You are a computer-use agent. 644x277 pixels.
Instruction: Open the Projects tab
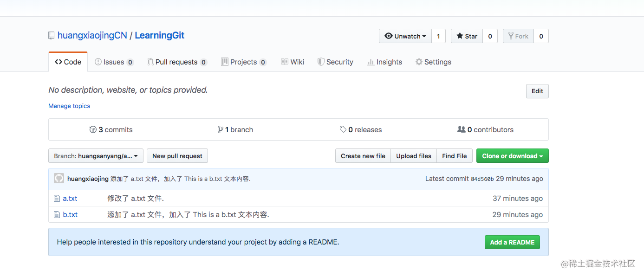pyautogui.click(x=243, y=62)
